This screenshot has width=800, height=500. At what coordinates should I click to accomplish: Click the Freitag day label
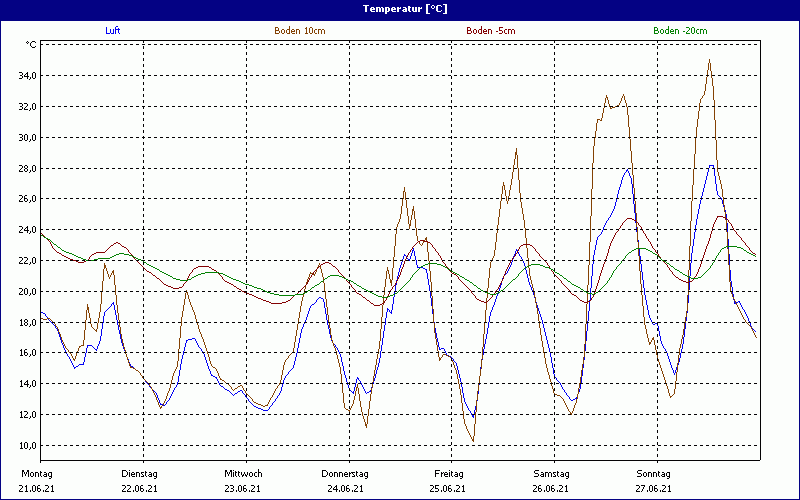449,474
